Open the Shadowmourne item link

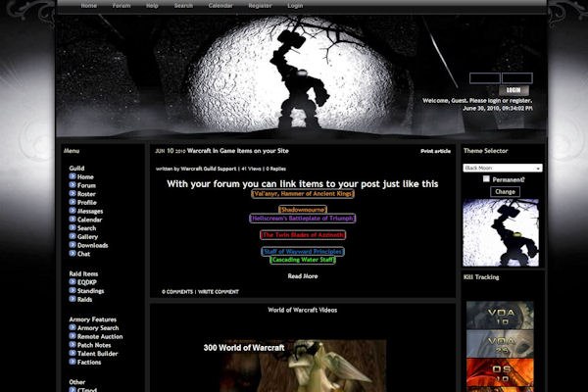point(303,210)
